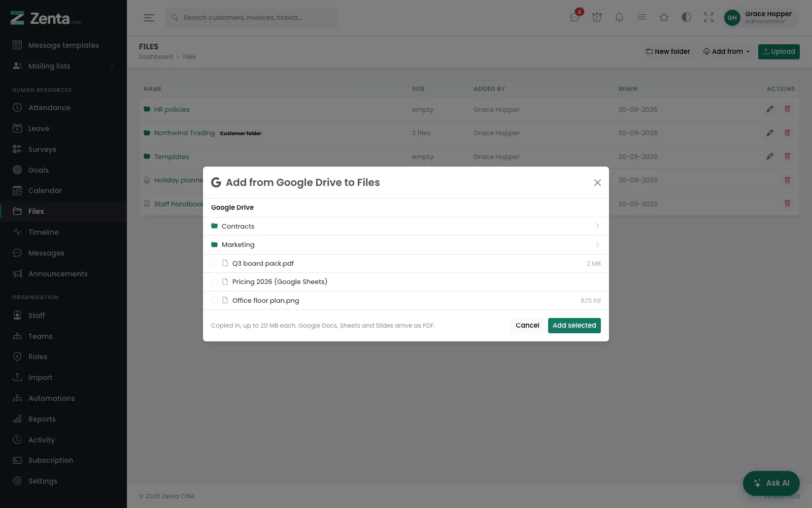
Task: Create a New folder
Action: pyautogui.click(x=668, y=52)
